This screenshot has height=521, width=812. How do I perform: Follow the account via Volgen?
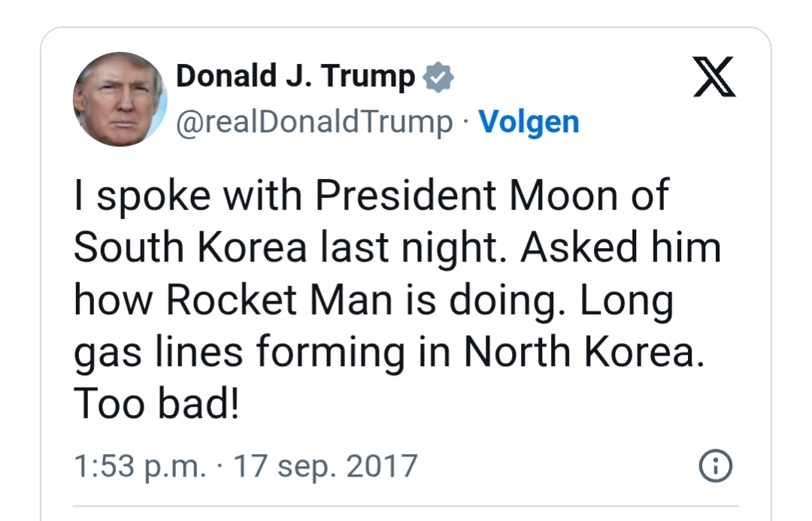(529, 122)
